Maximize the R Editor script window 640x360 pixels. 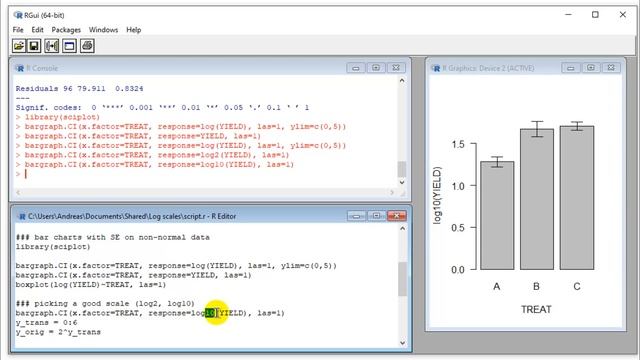[376, 216]
